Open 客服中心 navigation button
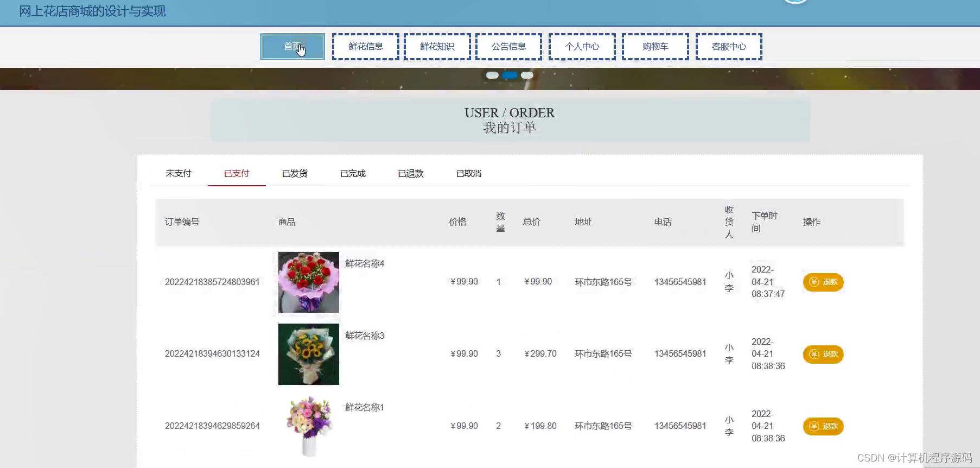The width and height of the screenshot is (980, 468). (x=729, y=47)
